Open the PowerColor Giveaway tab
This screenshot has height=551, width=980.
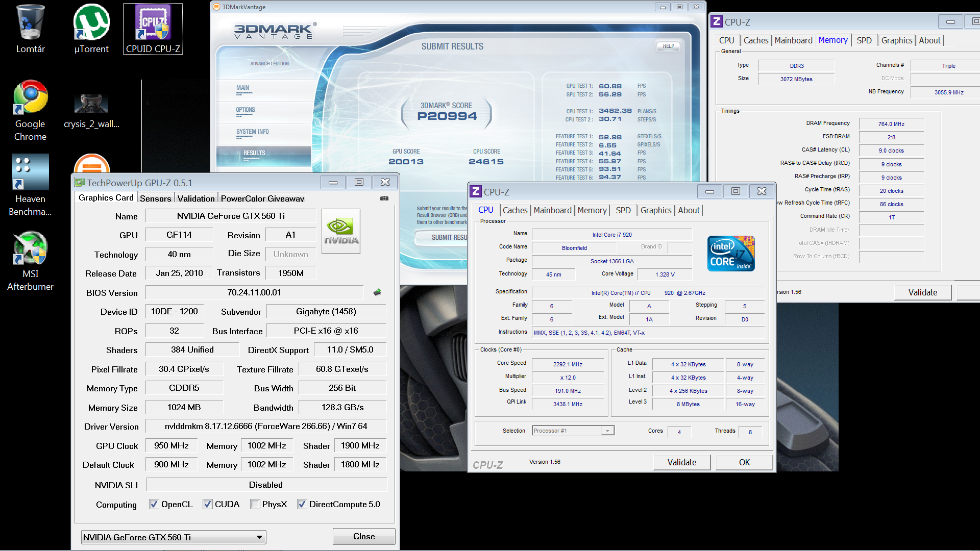point(262,198)
